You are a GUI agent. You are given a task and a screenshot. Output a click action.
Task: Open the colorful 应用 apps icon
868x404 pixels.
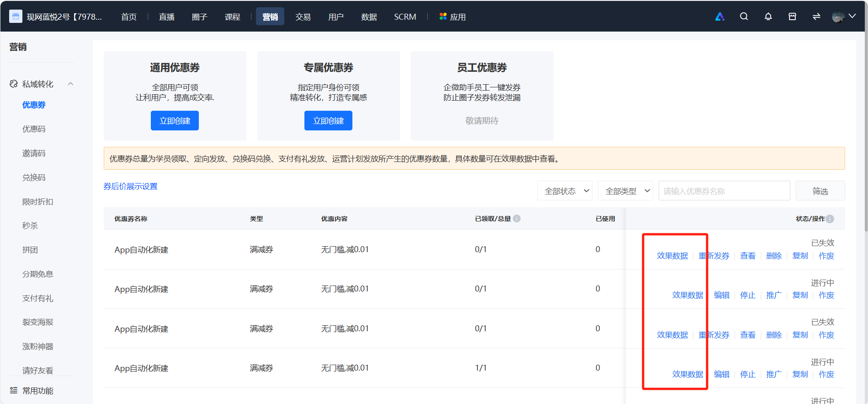(x=443, y=16)
